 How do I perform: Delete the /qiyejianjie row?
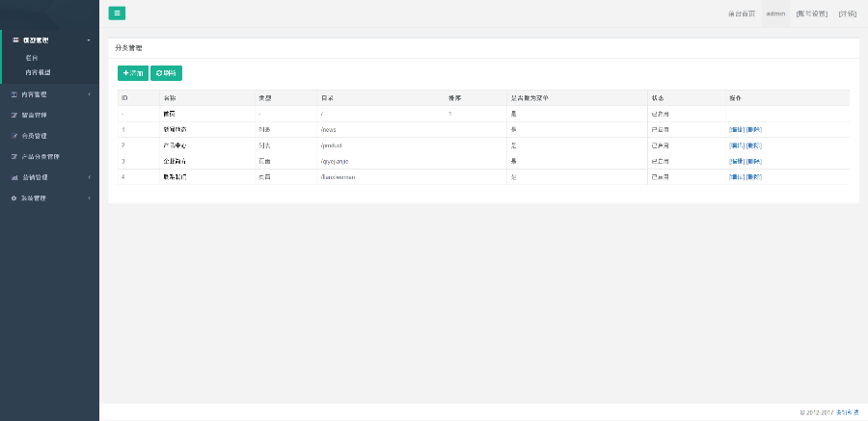(x=754, y=162)
